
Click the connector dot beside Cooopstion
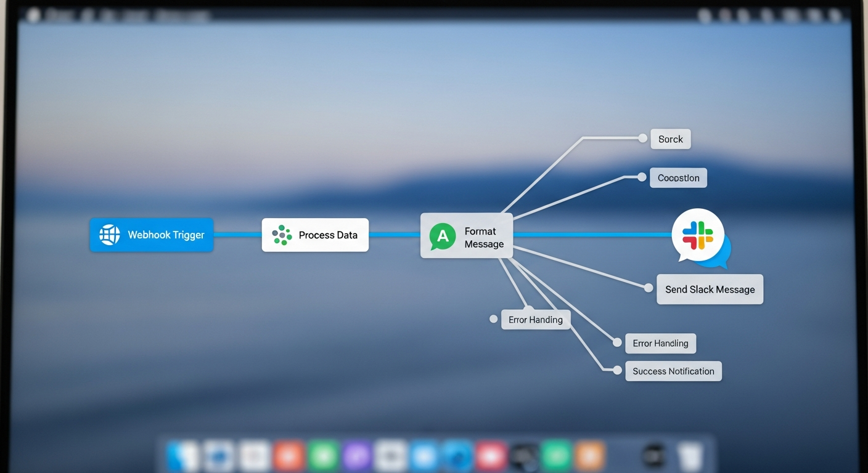[x=642, y=177]
